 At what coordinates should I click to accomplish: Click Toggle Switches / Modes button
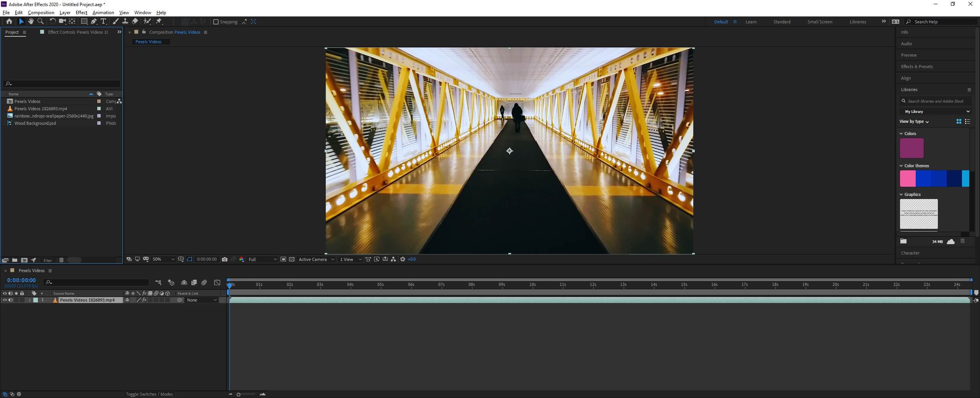[x=149, y=394]
